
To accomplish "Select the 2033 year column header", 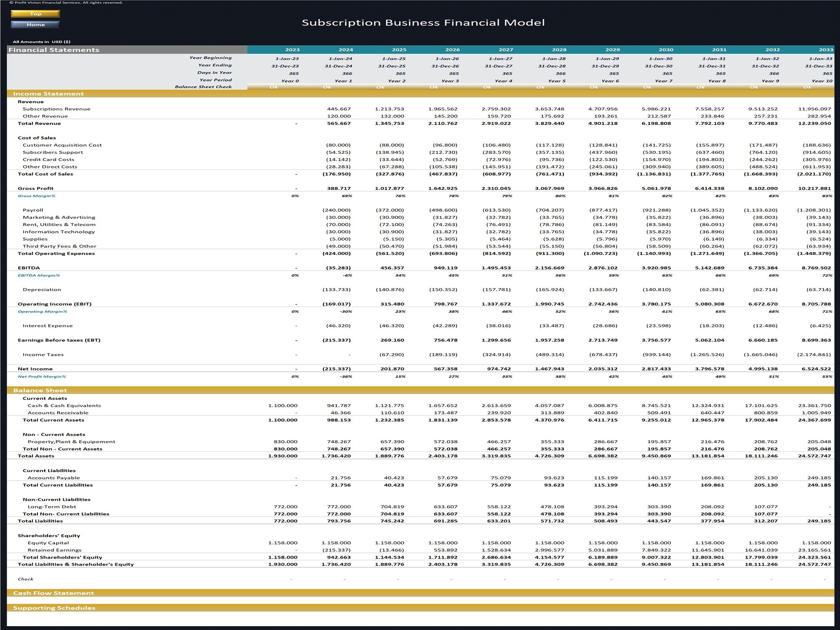I will (826, 50).
